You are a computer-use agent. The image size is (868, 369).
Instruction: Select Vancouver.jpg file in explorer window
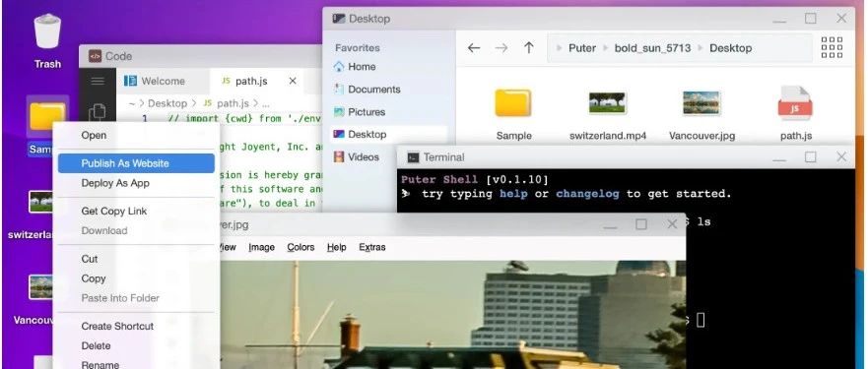(701, 114)
